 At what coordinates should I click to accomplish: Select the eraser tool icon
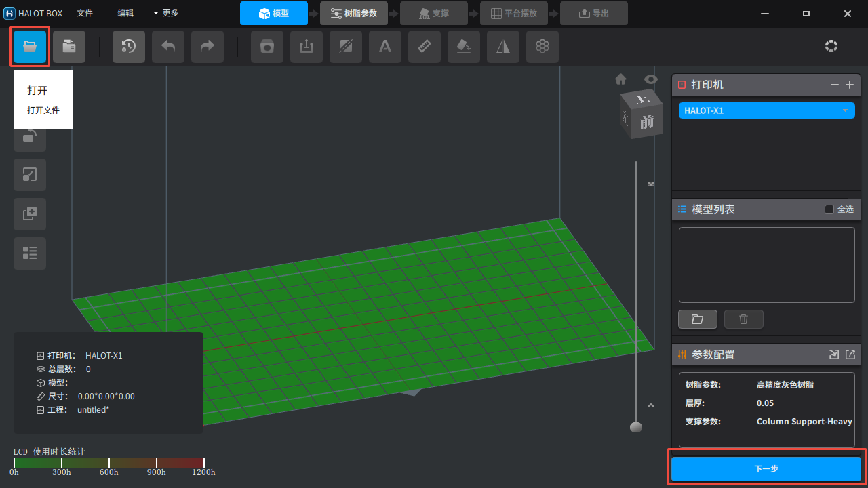pyautogui.click(x=464, y=47)
